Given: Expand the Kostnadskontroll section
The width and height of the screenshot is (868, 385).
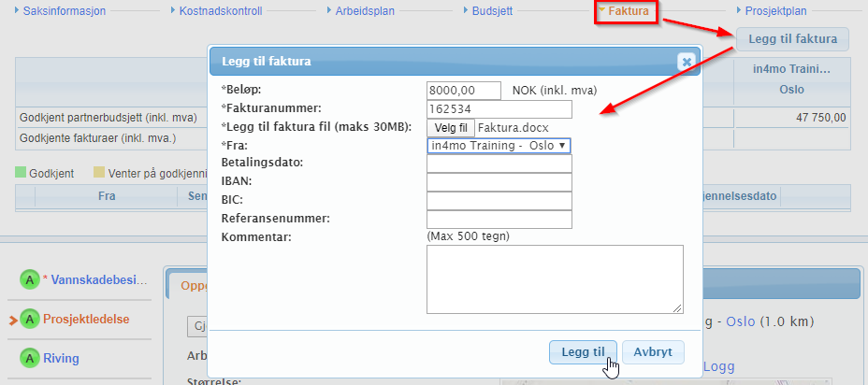Looking at the screenshot, I should [221, 11].
